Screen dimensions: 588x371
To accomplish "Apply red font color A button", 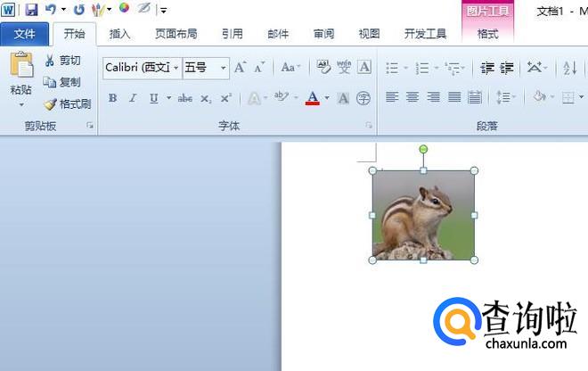I will click(313, 98).
